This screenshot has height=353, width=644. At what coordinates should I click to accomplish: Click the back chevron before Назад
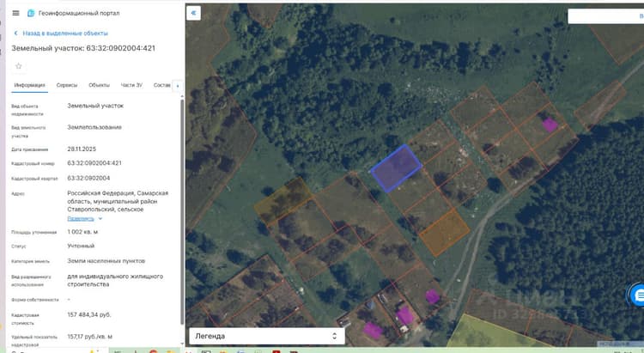(x=15, y=33)
